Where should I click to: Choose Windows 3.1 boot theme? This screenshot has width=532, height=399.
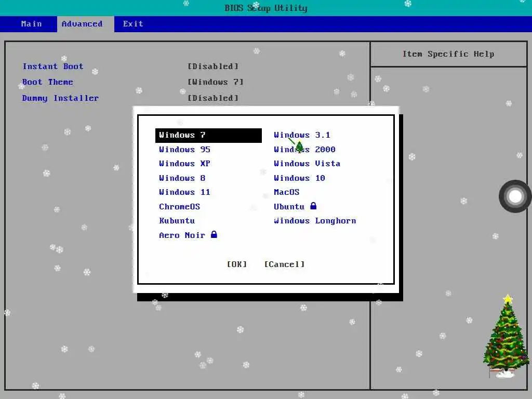pyautogui.click(x=302, y=135)
